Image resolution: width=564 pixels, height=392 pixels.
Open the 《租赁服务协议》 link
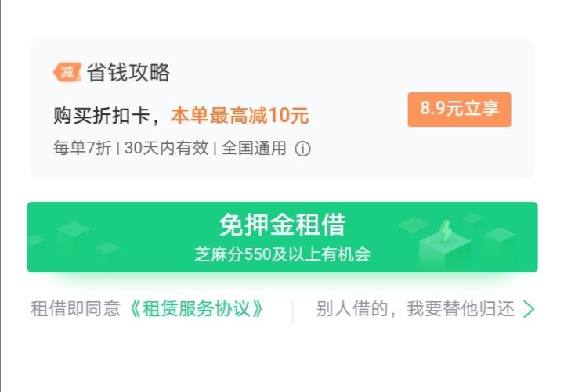[x=197, y=309]
